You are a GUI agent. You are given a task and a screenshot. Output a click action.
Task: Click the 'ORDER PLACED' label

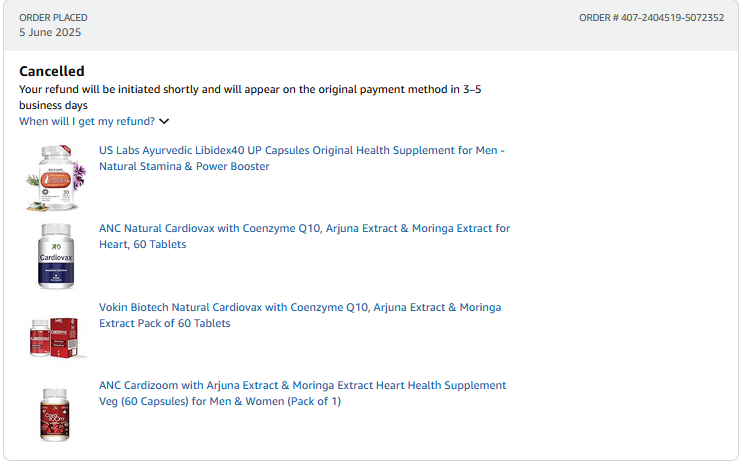coord(53,18)
